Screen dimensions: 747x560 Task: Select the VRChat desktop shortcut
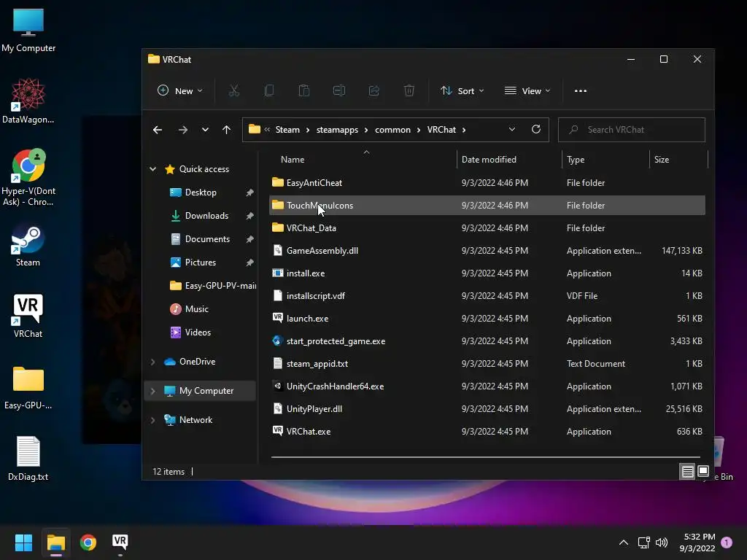(x=28, y=316)
